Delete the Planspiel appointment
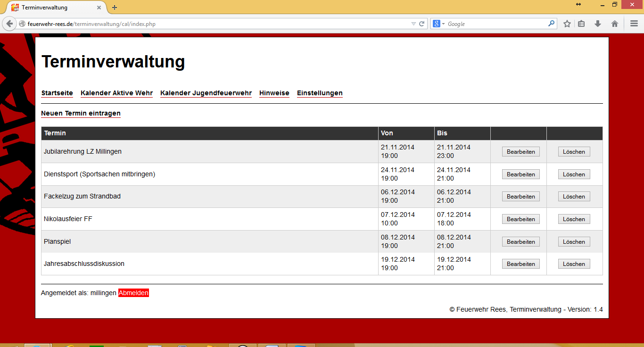The width and height of the screenshot is (644, 347). click(x=574, y=242)
